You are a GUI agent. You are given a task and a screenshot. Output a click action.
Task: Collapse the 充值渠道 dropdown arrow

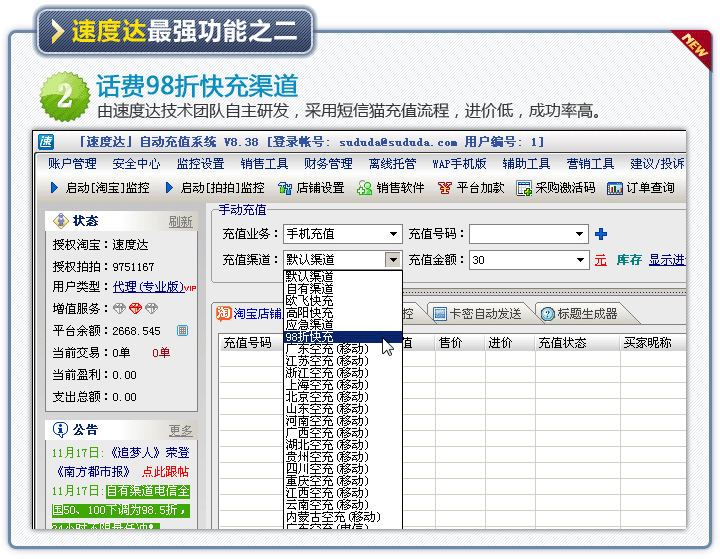pos(393,260)
